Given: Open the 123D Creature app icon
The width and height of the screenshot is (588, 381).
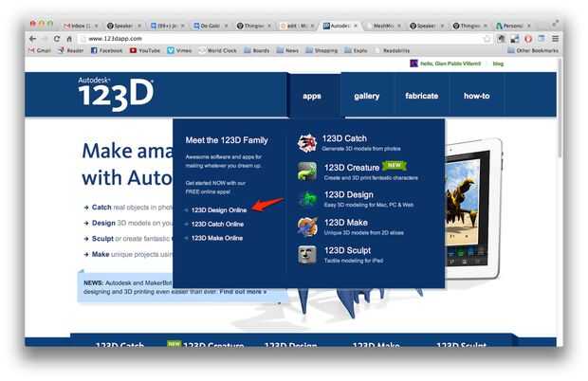Looking at the screenshot, I should 307,172.
